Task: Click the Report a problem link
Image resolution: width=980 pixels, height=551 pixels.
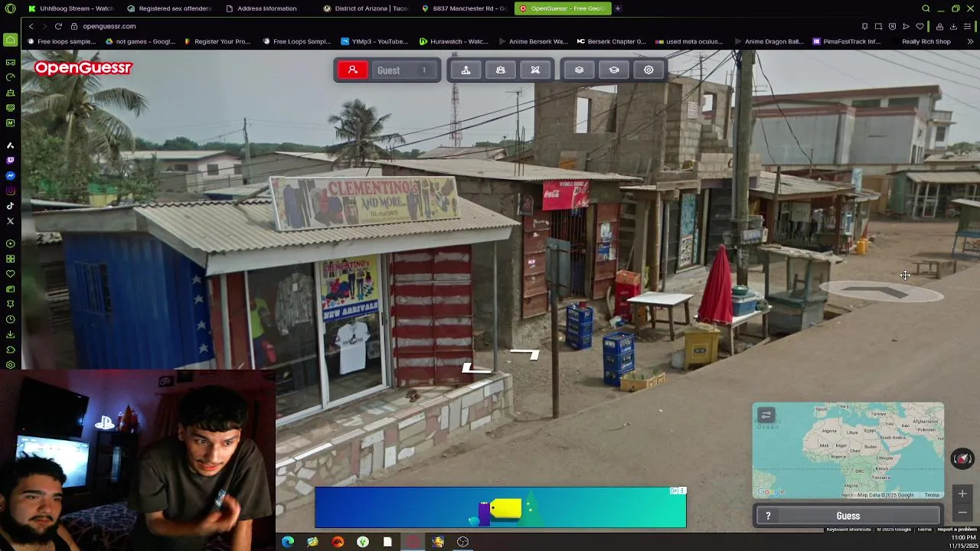Action: click(957, 530)
